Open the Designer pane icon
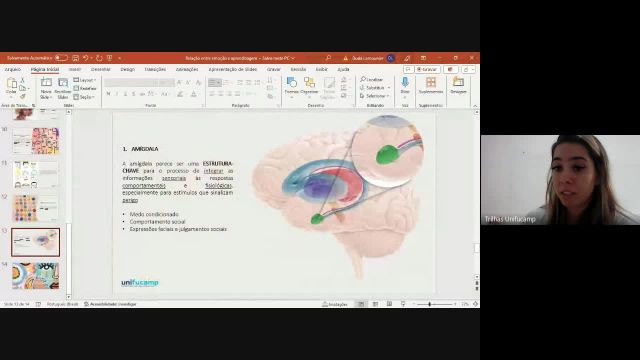 click(x=458, y=83)
